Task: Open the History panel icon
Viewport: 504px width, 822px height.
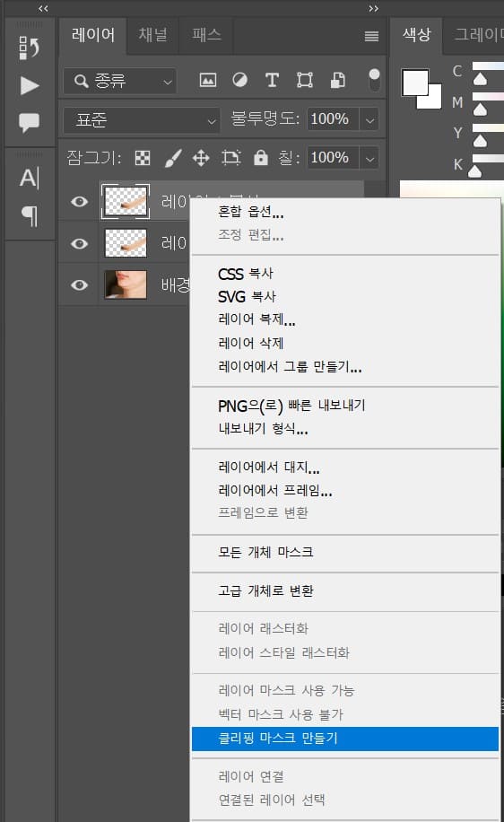Action: point(29,48)
